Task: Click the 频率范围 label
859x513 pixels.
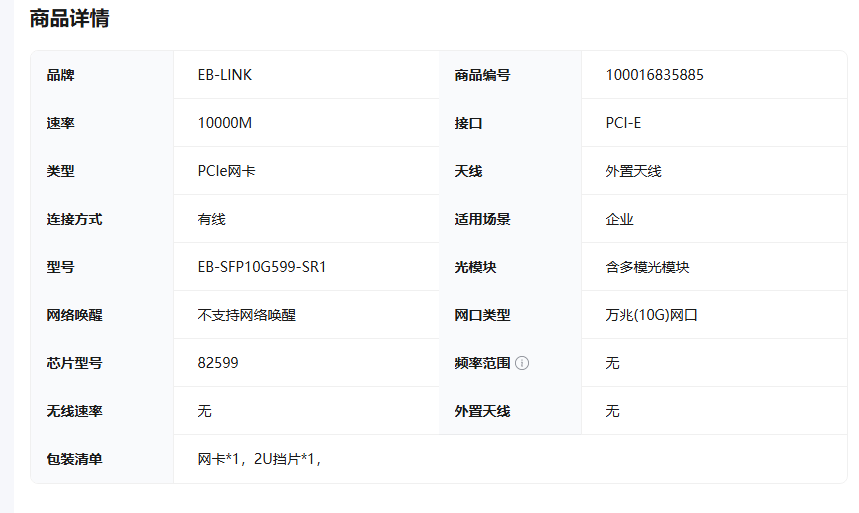Action: [x=482, y=363]
